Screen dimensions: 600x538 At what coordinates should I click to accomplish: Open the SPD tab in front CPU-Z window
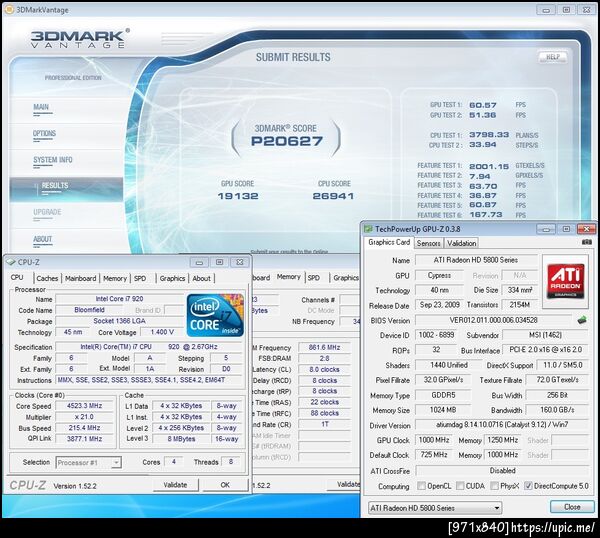click(x=140, y=279)
